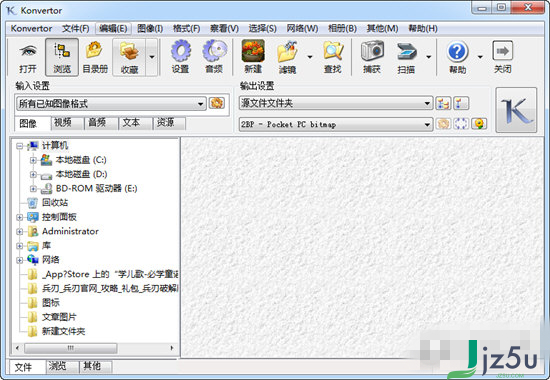This screenshot has height=380, width=550.
Task: Open the 编辑(E) menu
Action: coord(113,28)
